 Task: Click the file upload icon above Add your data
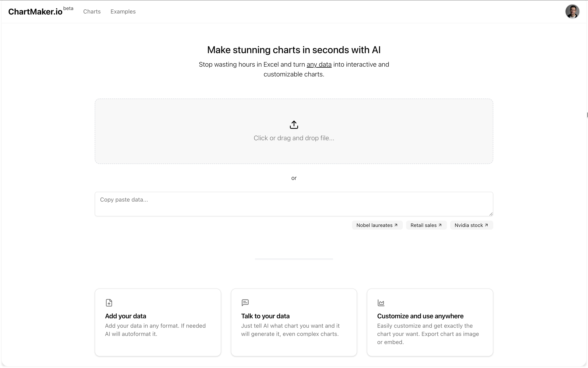(x=109, y=303)
